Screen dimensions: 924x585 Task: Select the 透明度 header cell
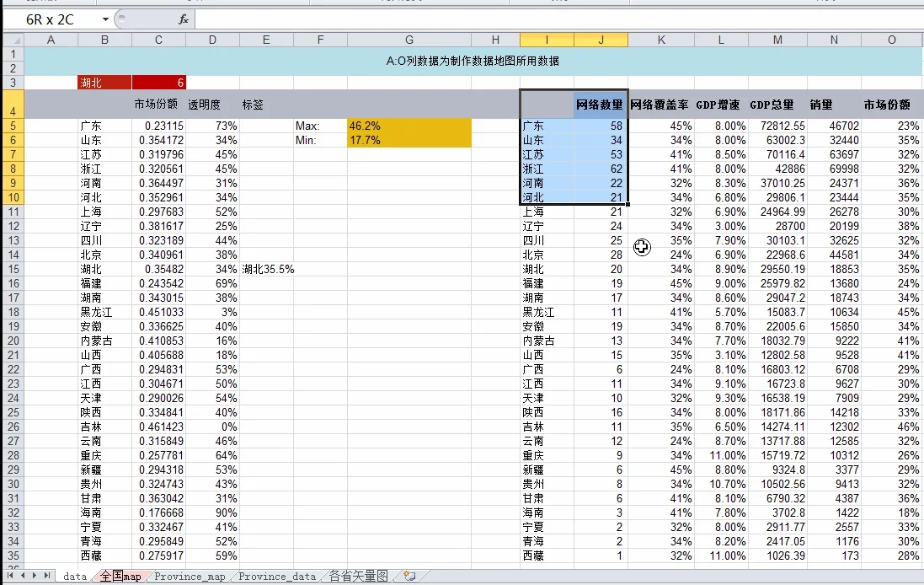click(212, 105)
